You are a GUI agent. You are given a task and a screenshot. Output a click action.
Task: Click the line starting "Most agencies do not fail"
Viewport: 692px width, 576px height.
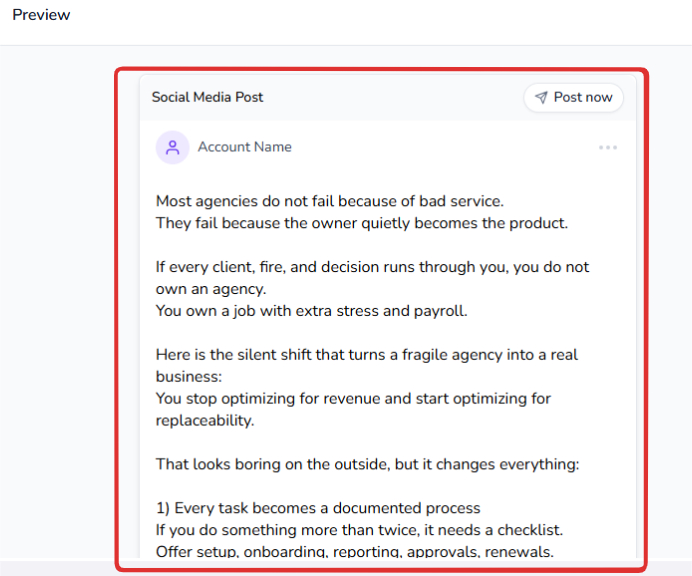(329, 201)
